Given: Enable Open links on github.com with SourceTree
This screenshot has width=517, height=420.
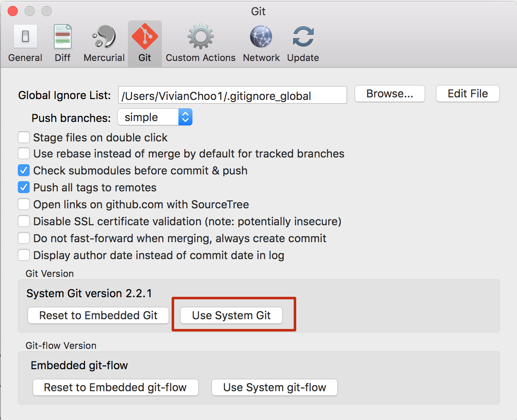Looking at the screenshot, I should 24,204.
